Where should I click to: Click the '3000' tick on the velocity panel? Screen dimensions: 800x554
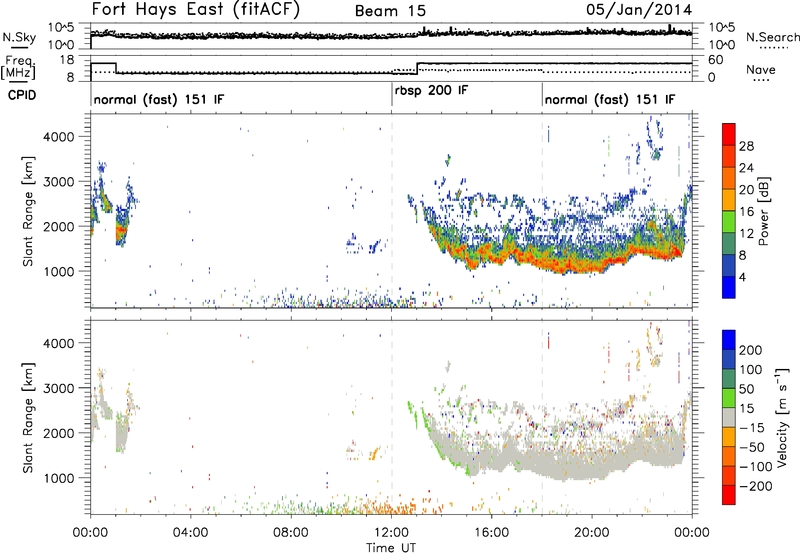coord(59,388)
